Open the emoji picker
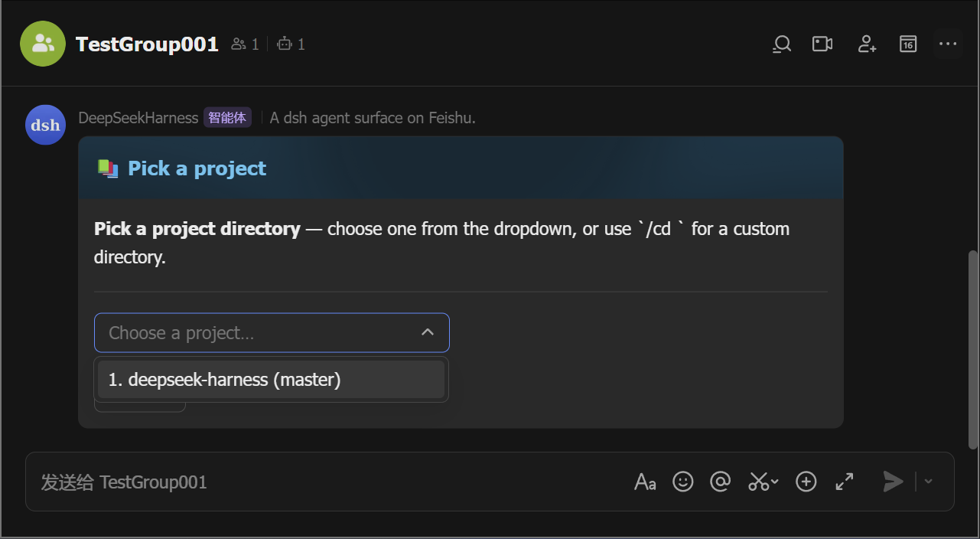Screen dimensions: 980x539 click(683, 482)
